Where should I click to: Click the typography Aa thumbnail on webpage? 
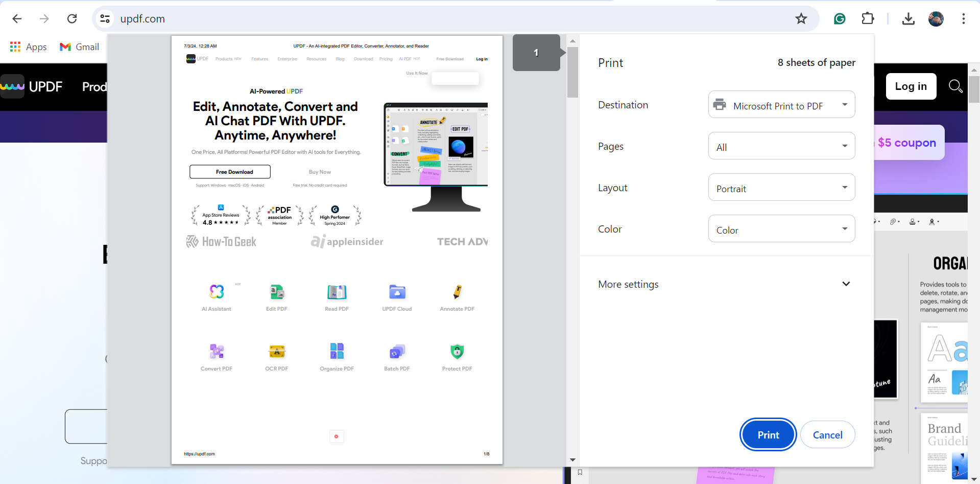click(945, 362)
